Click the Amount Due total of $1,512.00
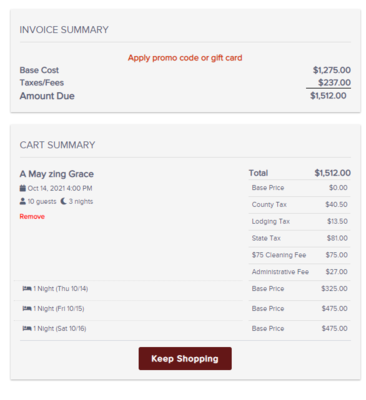This screenshot has height=400, width=366. click(x=328, y=96)
